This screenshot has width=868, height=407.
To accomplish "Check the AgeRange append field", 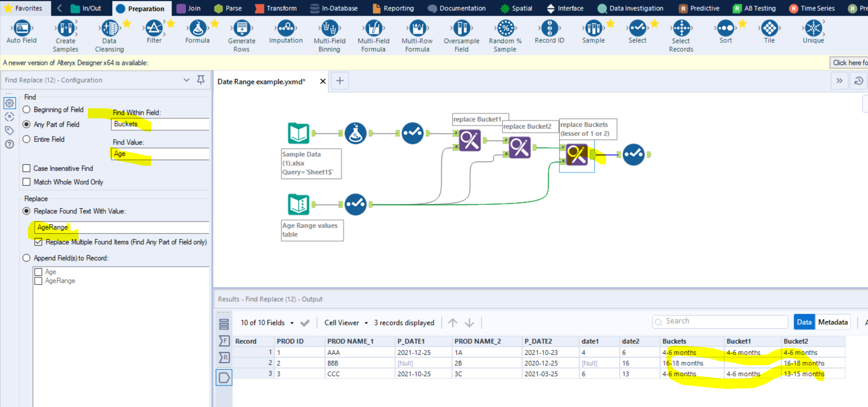I will (39, 281).
